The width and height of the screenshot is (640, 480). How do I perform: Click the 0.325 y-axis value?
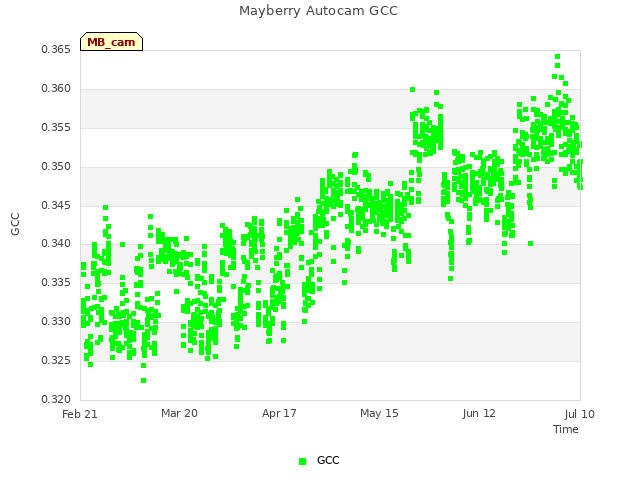[x=56, y=360]
